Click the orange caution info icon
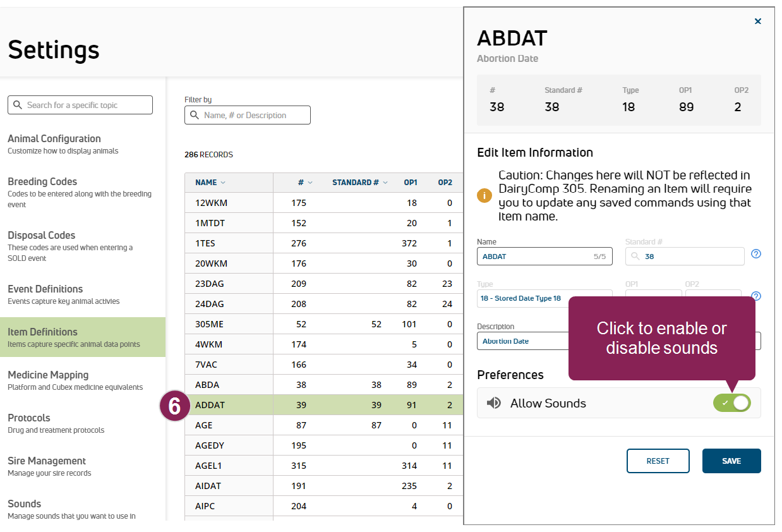 point(484,195)
